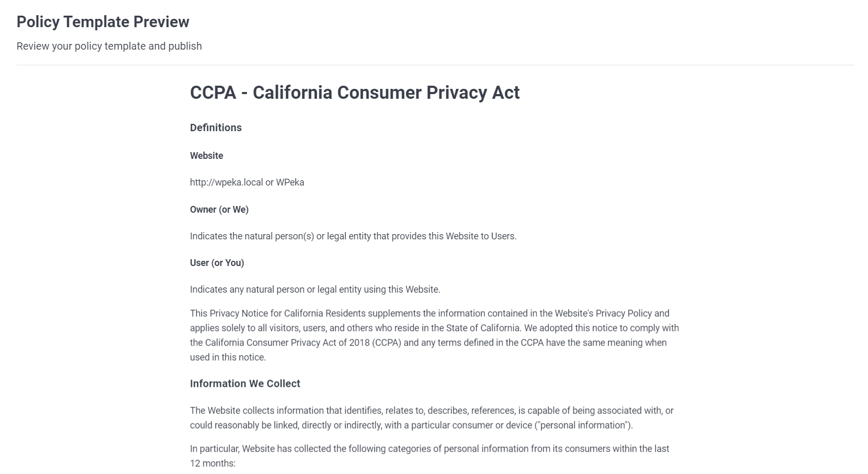Viewport: 868px width, 474px height.
Task: Click the Policy Template Preview page title
Action: pyautogui.click(x=102, y=22)
